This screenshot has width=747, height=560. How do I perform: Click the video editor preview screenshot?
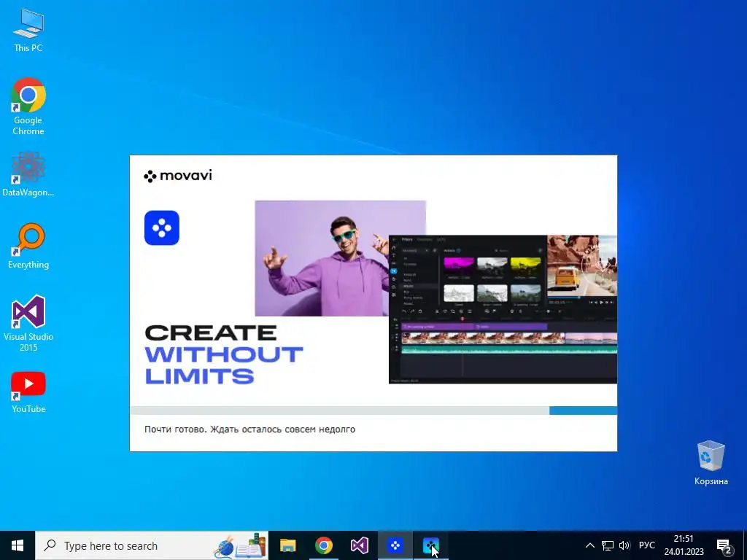[503, 309]
